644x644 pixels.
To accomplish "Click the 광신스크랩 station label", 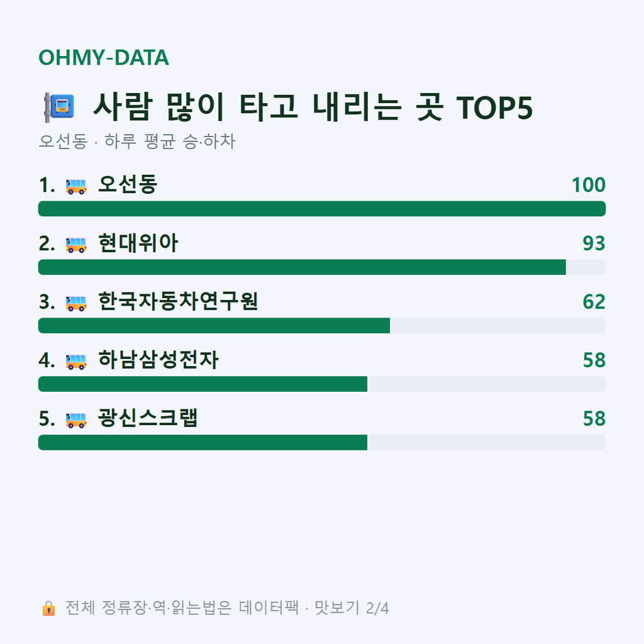I will (148, 418).
